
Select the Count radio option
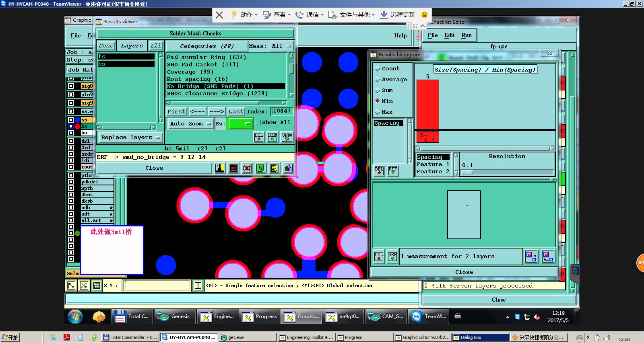tap(378, 69)
